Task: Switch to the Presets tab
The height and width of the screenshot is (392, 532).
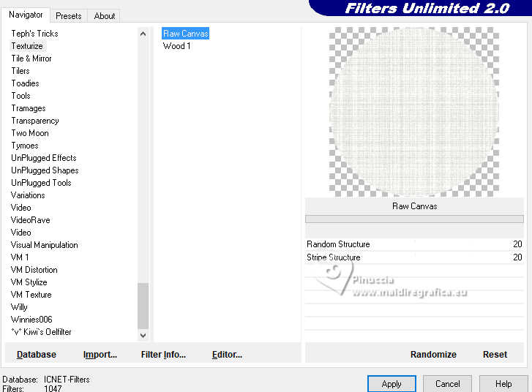Action: coord(69,16)
